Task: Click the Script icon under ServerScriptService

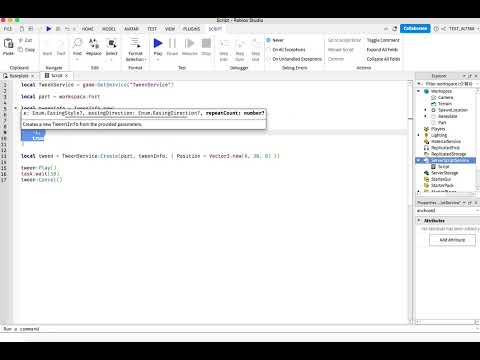Action: coord(433,166)
